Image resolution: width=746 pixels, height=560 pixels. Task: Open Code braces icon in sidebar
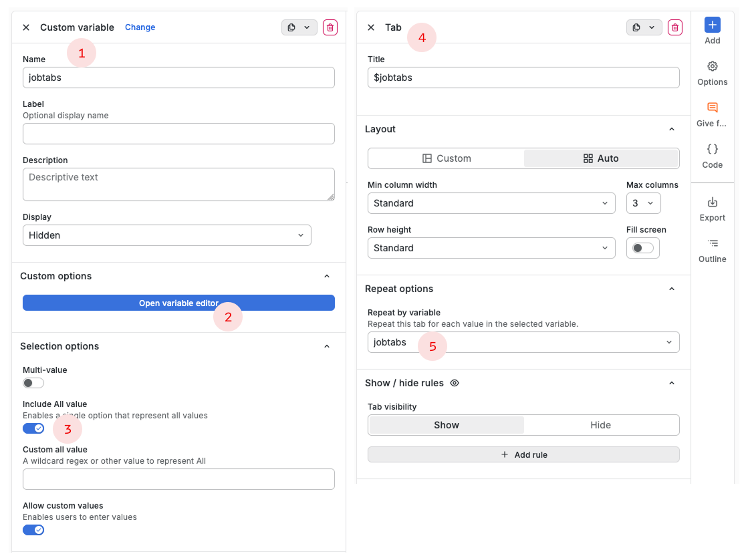712,149
